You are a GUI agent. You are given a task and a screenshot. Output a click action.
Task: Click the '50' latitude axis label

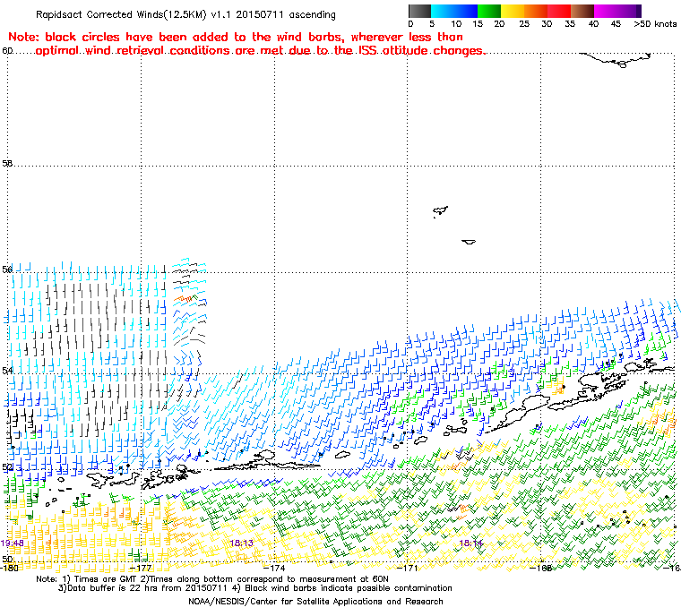(x=7, y=559)
